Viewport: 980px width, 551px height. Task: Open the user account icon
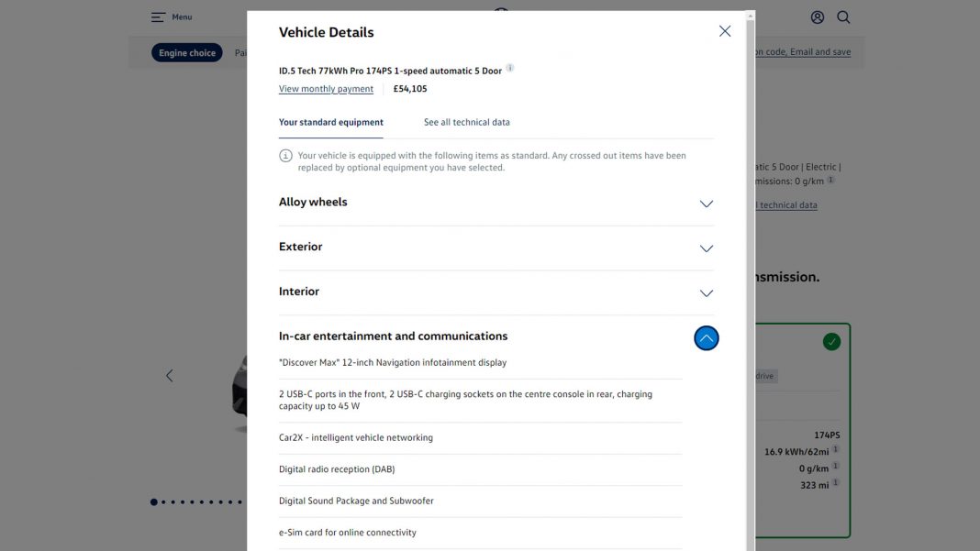817,17
